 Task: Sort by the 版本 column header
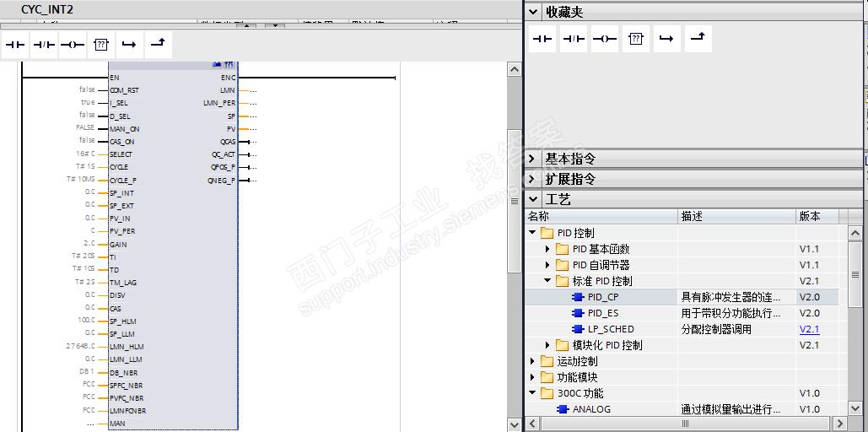pyautogui.click(x=817, y=217)
